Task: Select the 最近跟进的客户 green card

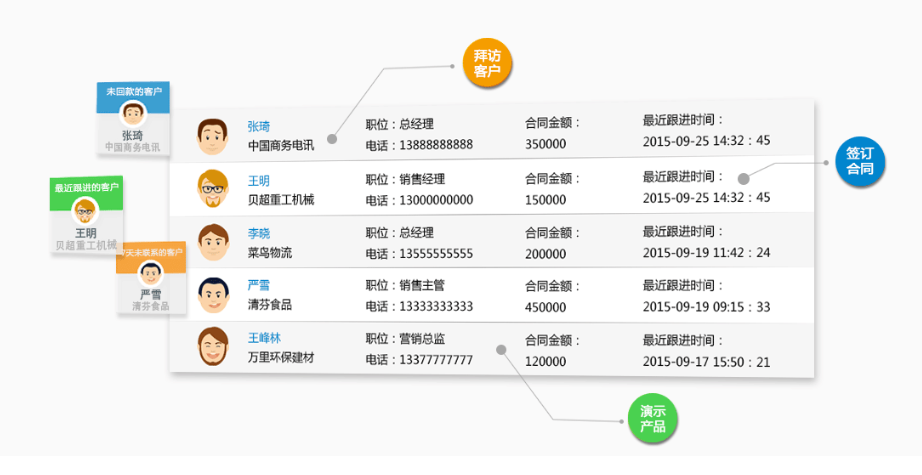Action: click(x=87, y=214)
